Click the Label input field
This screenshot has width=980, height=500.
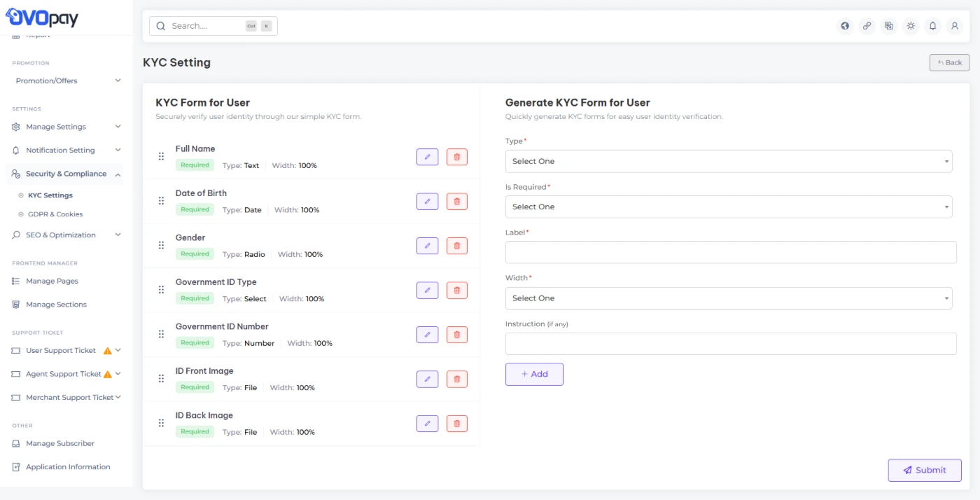click(x=731, y=252)
